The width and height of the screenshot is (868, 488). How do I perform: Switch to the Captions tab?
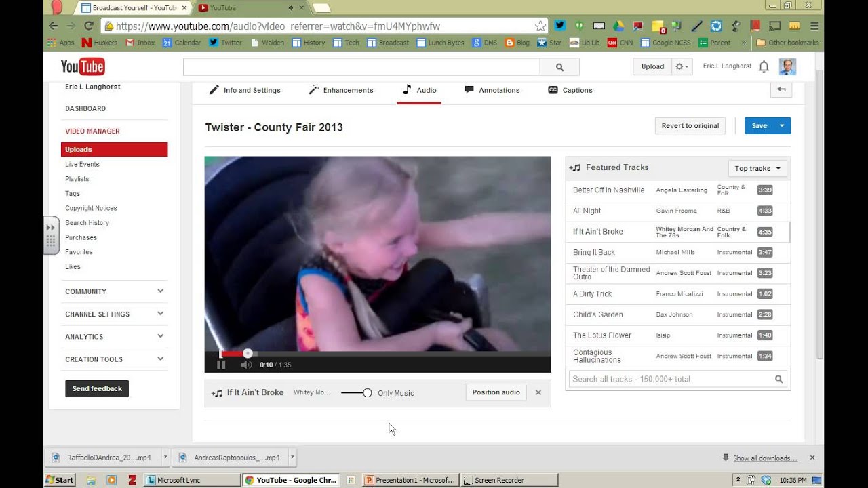570,90
